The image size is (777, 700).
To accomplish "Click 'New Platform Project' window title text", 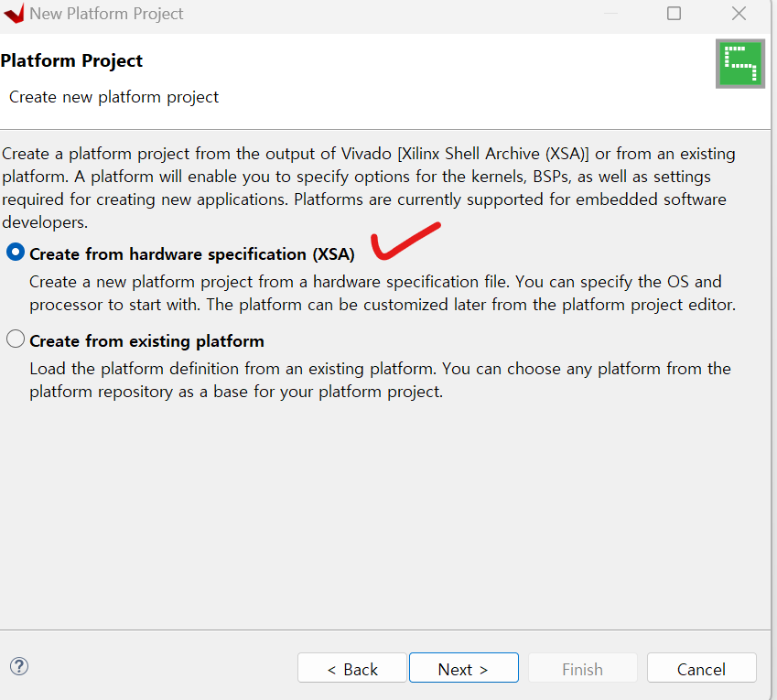I will coord(106,14).
